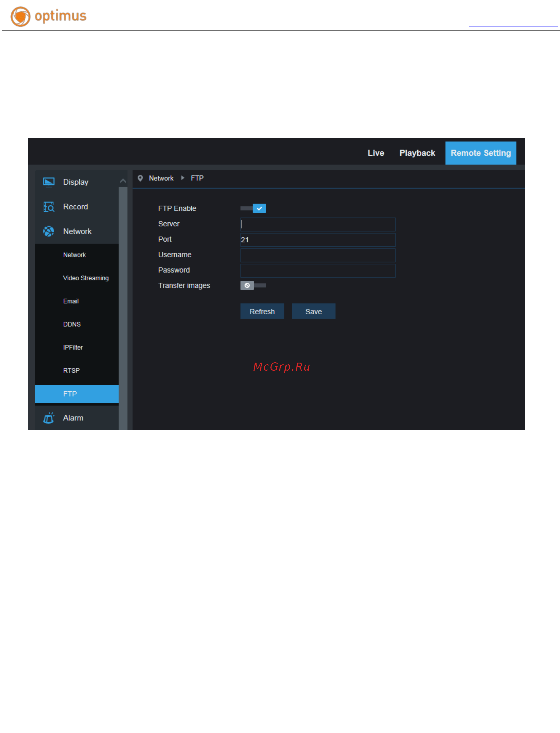
Task: Click into the Username field
Action: [318, 255]
